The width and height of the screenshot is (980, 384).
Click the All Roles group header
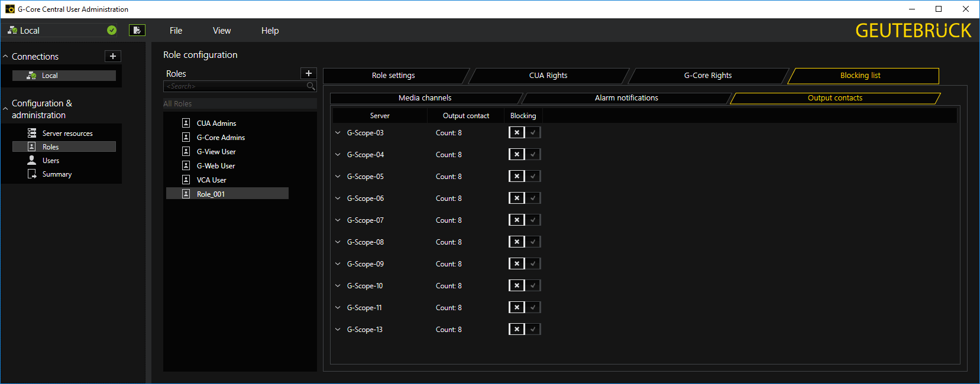(x=240, y=104)
